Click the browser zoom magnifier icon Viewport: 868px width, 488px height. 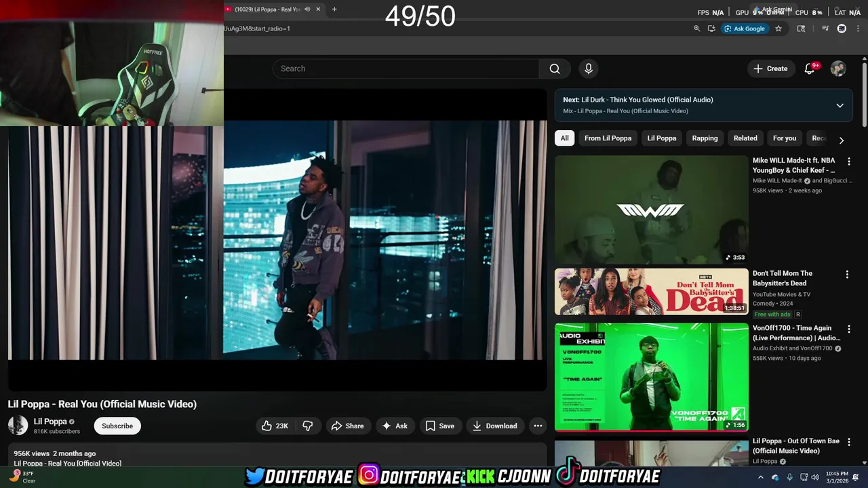pyautogui.click(x=696, y=28)
